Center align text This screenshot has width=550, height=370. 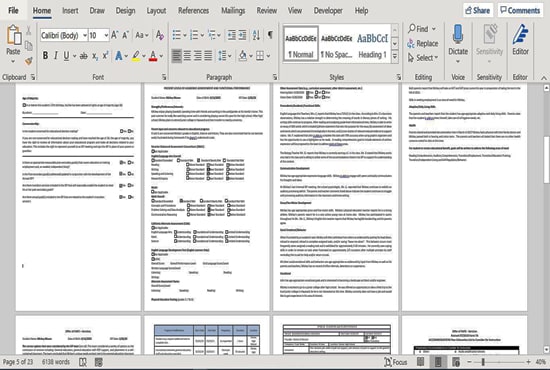(187, 55)
